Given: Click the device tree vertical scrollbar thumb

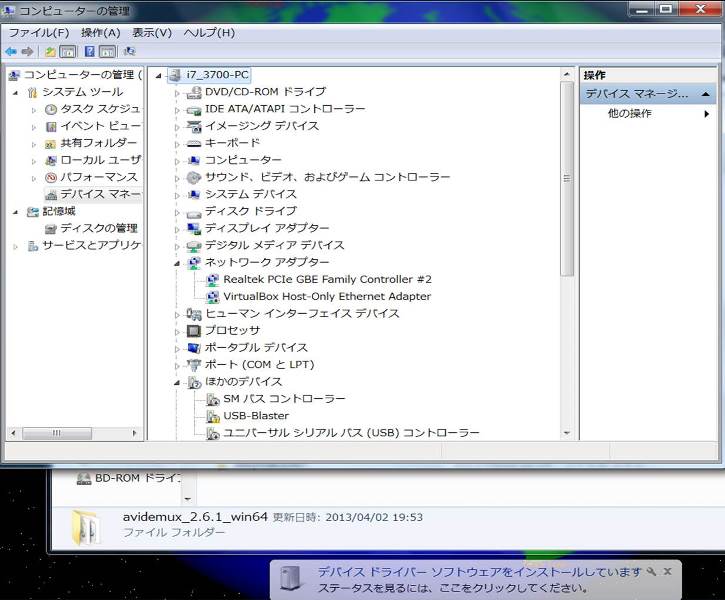Looking at the screenshot, I should tap(567, 178).
